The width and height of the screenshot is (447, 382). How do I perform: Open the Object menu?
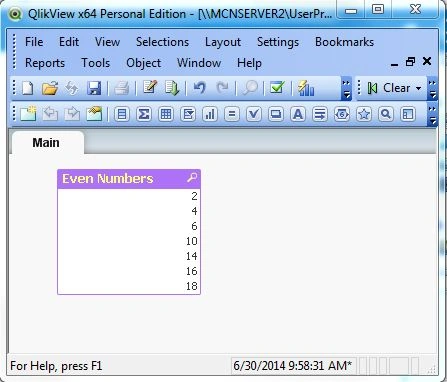143,63
